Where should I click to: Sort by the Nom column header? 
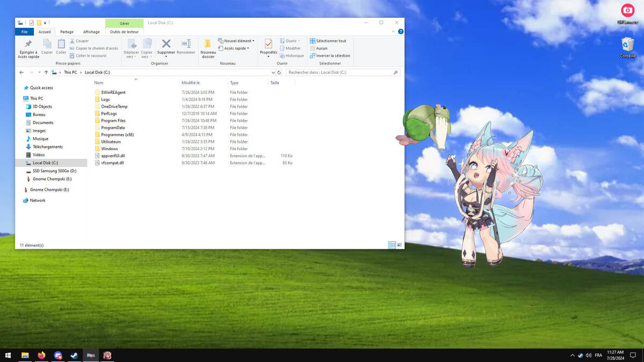(99, 83)
